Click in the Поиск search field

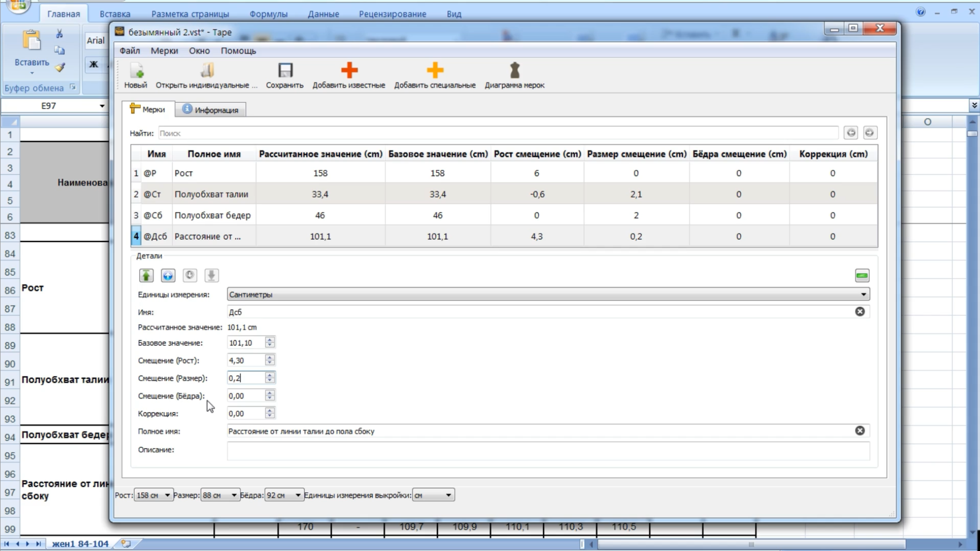click(498, 133)
